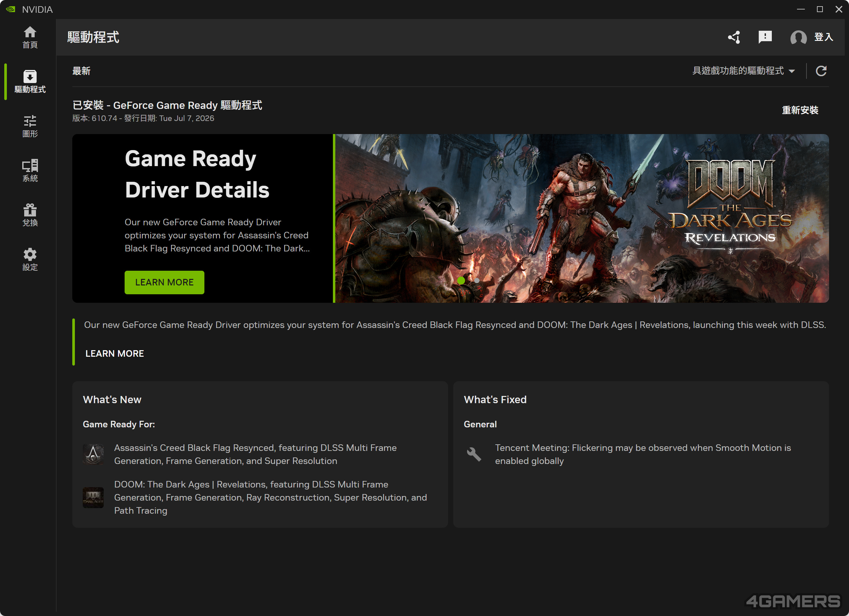Click 'Assassin's Creed Black Flag Resynced' feature text

pyautogui.click(x=255, y=454)
